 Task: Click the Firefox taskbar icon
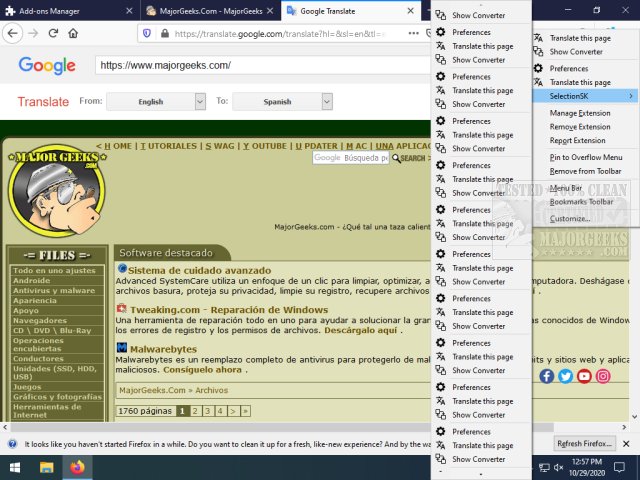tap(77, 468)
